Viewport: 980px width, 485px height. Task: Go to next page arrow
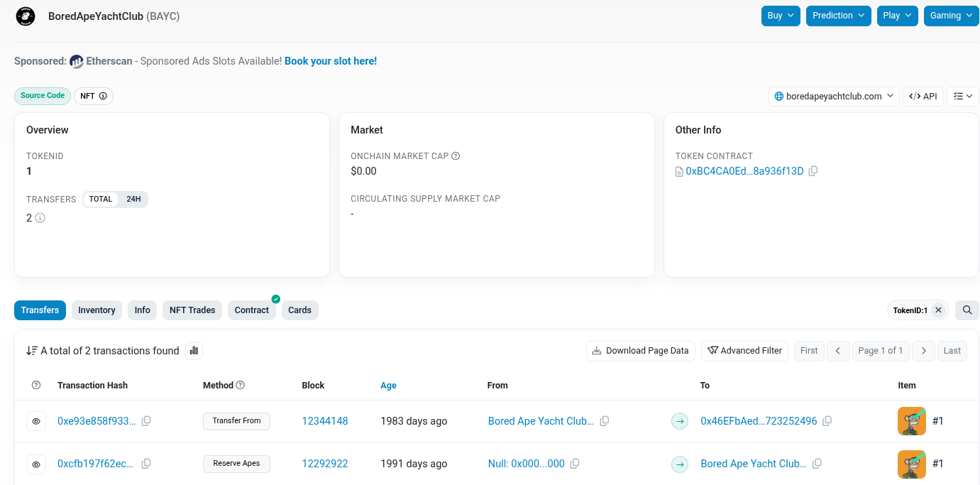click(923, 351)
